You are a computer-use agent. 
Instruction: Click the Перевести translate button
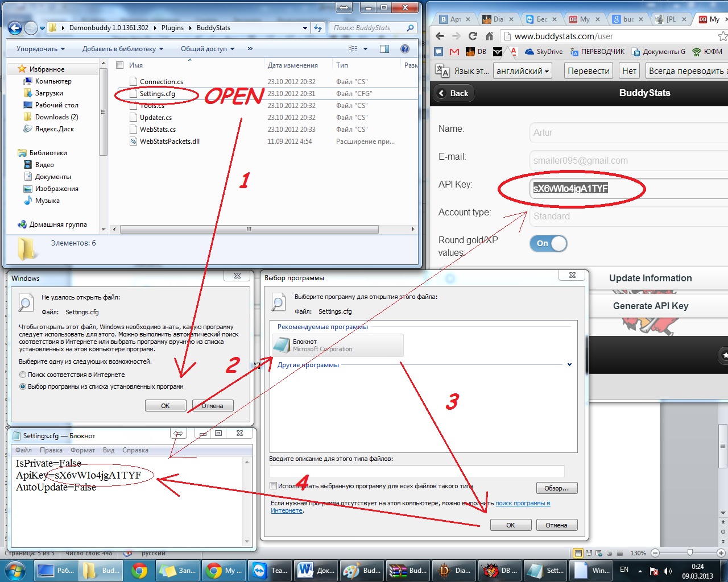pos(589,71)
